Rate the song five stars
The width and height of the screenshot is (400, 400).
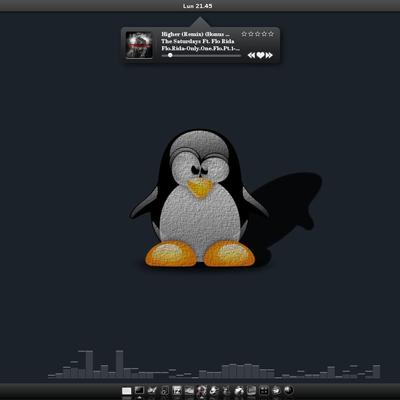pyautogui.click(x=271, y=34)
